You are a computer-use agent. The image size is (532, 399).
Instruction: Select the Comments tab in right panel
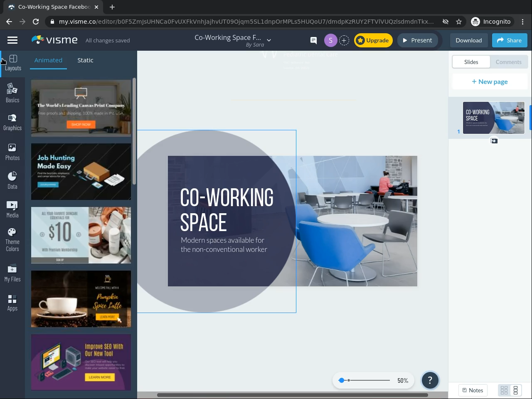pos(509,62)
